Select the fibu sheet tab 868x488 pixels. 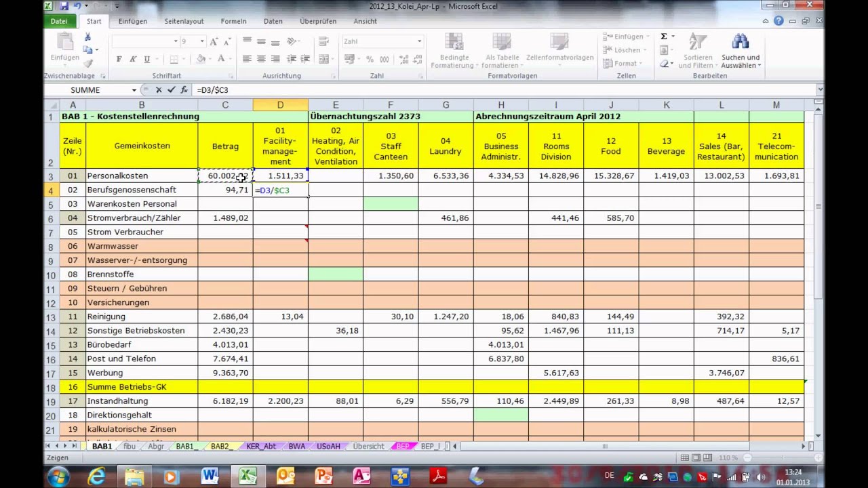coord(129,447)
